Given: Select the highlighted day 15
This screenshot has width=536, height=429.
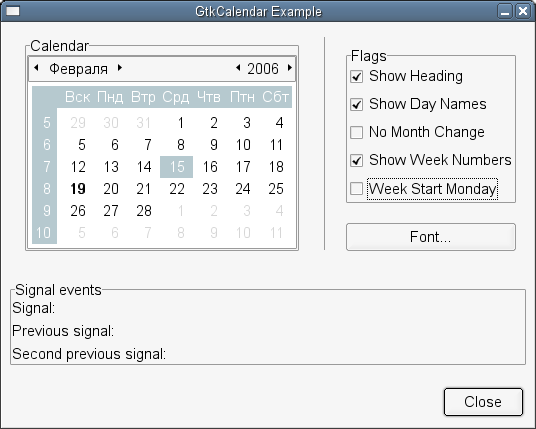Looking at the screenshot, I should click(176, 167).
